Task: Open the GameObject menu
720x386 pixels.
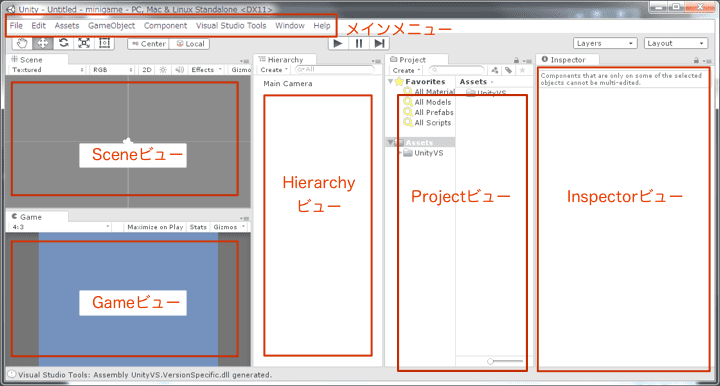Action: [112, 26]
